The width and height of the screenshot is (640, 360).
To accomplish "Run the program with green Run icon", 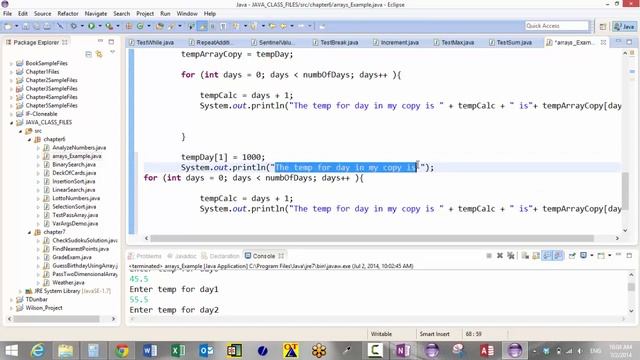I will coord(91,26).
